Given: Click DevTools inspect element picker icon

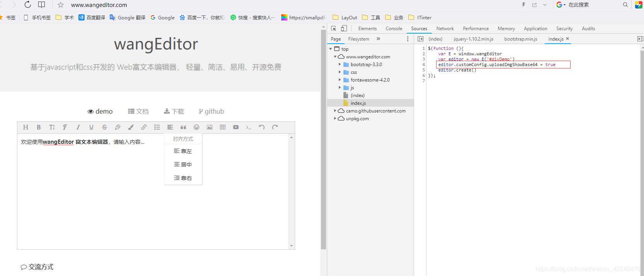Looking at the screenshot, I should (x=334, y=29).
